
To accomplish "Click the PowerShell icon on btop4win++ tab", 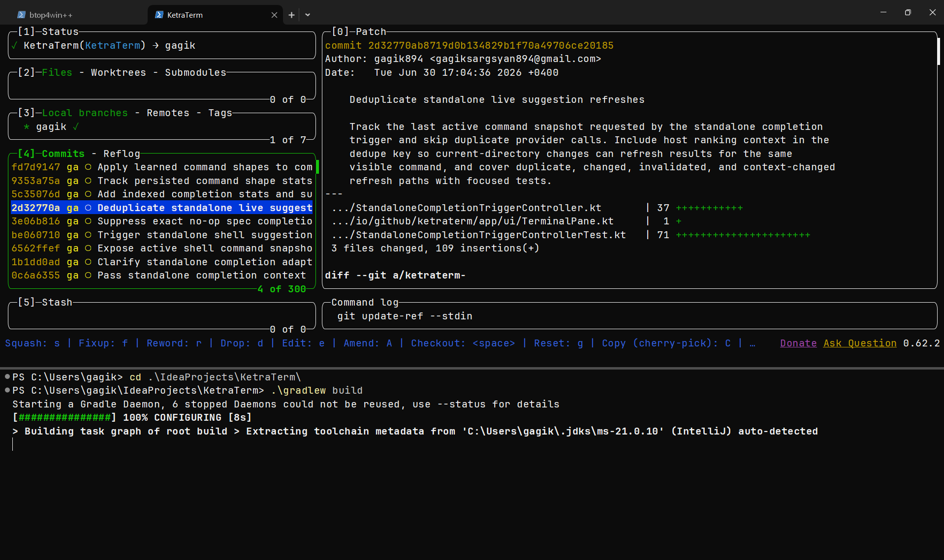I will point(21,15).
